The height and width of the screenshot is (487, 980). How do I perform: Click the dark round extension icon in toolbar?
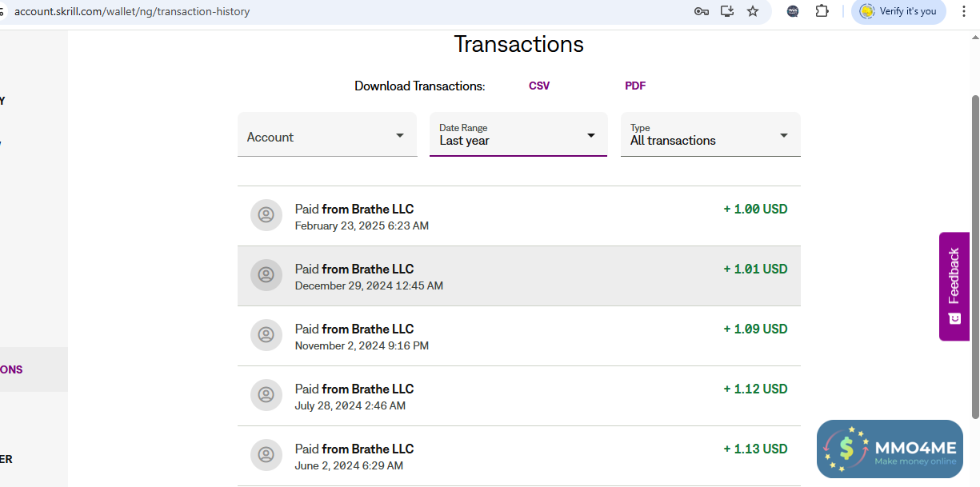click(x=793, y=11)
